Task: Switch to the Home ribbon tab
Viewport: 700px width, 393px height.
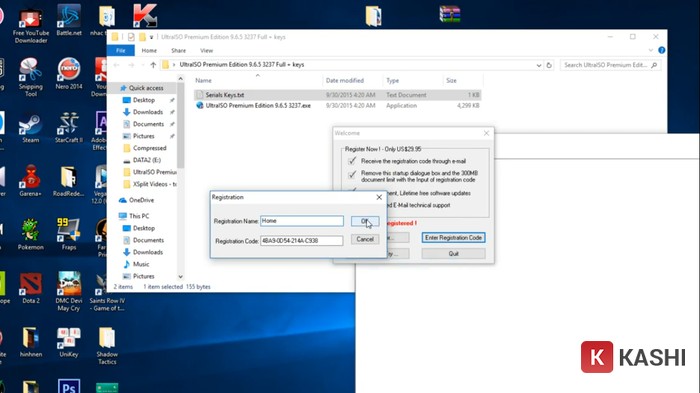Action: pyautogui.click(x=149, y=50)
